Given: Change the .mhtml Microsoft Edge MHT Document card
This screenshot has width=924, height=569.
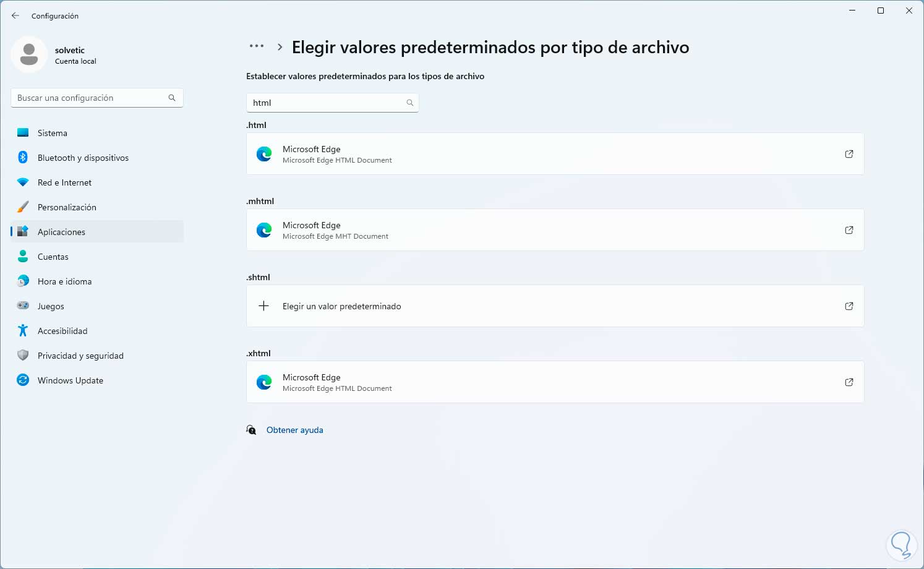Looking at the screenshot, I should [x=555, y=230].
